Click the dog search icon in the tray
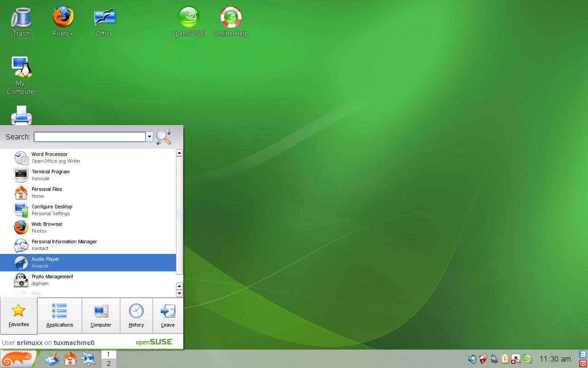588x368 pixels. click(x=483, y=359)
